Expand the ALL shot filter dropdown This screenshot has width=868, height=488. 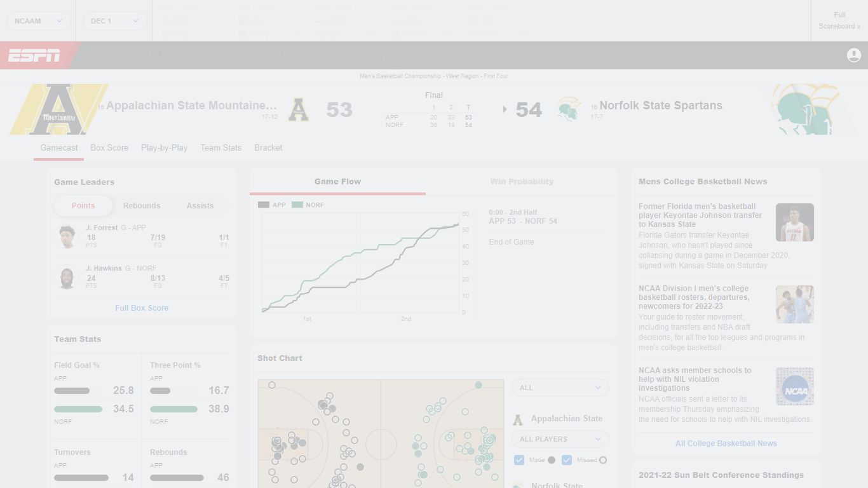point(560,388)
